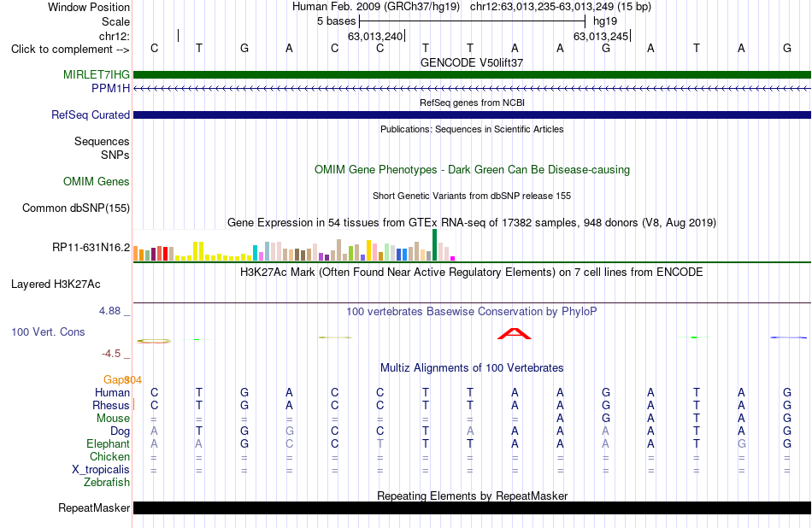Select the black RepeatMasker bar
Image resolution: width=812 pixels, height=528 pixels.
coord(472,507)
